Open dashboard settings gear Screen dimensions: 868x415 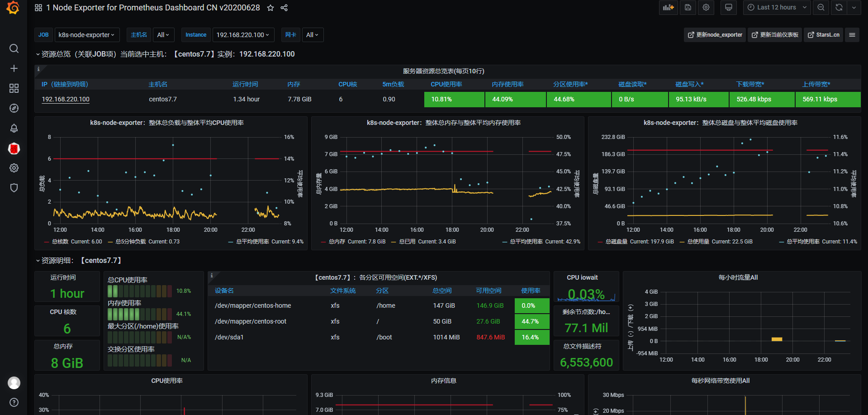pos(706,8)
